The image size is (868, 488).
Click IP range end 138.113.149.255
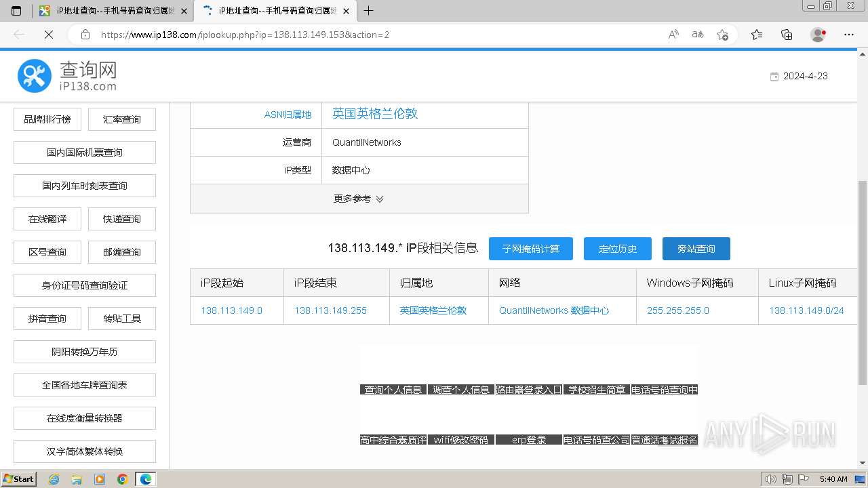pos(330,310)
